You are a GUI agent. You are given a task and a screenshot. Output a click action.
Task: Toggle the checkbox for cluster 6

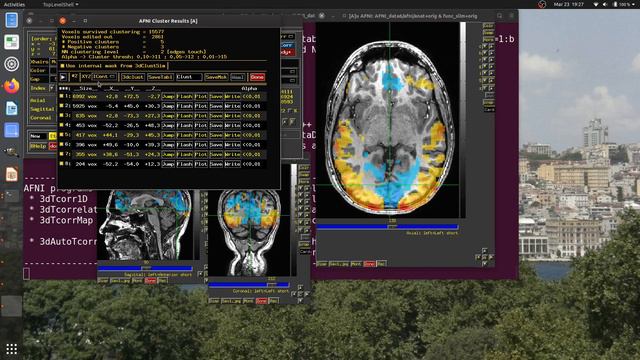(62, 144)
